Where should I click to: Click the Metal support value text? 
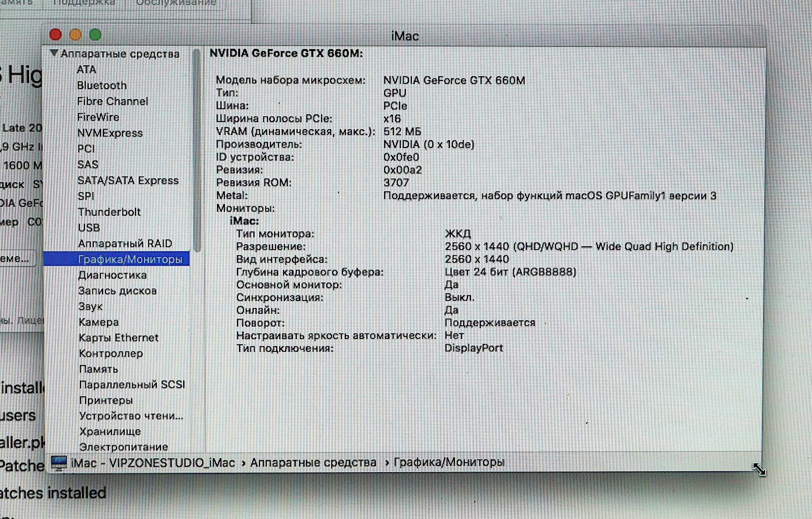[x=550, y=196]
